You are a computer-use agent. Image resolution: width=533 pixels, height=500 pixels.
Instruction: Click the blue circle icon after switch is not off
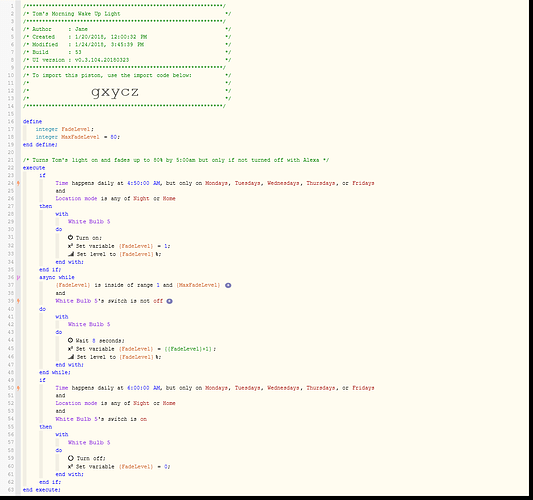tap(169, 301)
